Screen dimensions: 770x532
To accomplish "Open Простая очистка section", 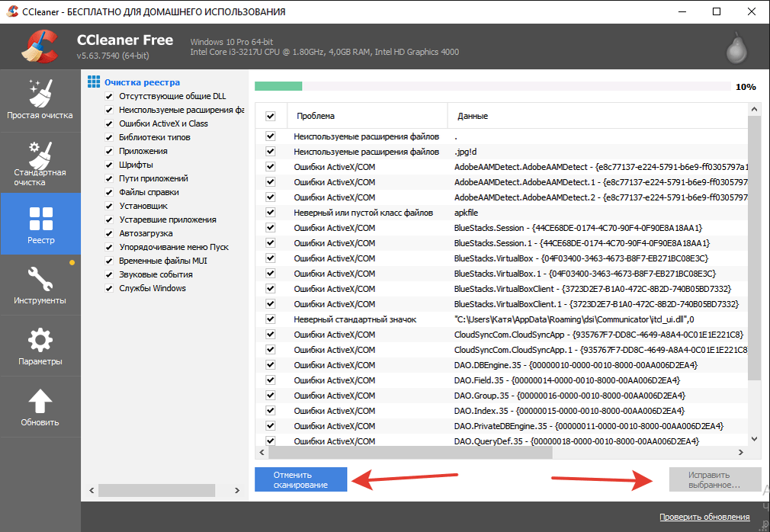I will 40,100.
